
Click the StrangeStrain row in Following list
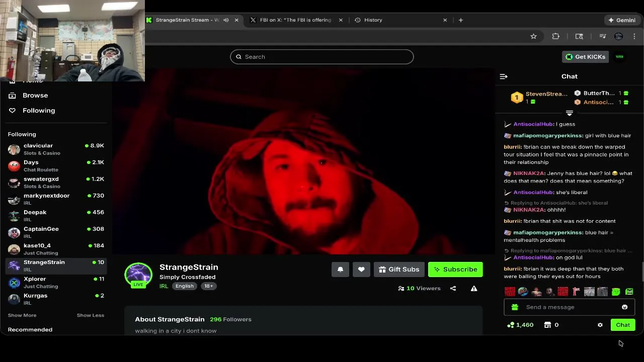pyautogui.click(x=56, y=266)
